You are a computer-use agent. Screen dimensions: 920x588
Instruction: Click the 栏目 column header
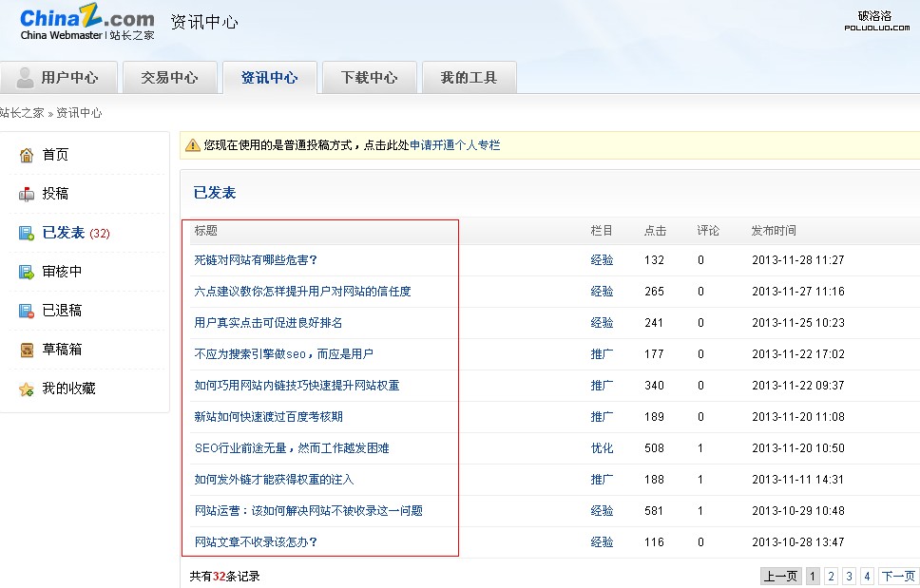[602, 231]
